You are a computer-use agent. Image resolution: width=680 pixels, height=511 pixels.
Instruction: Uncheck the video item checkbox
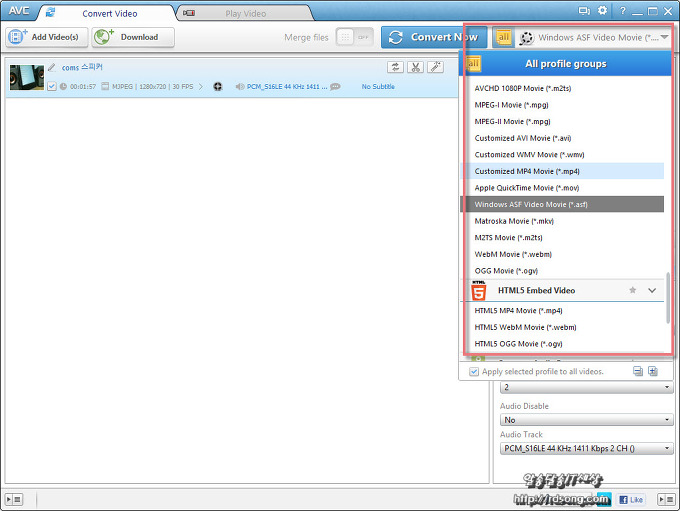click(52, 87)
